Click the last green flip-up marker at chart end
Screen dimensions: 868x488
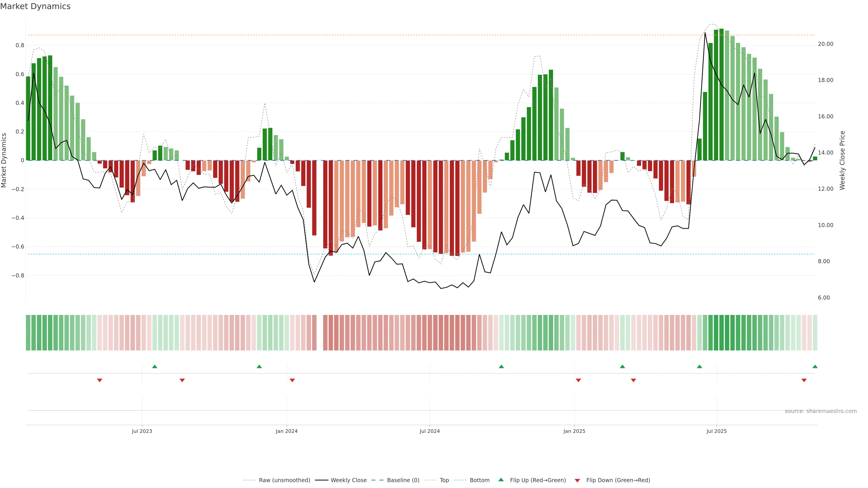[x=815, y=366]
